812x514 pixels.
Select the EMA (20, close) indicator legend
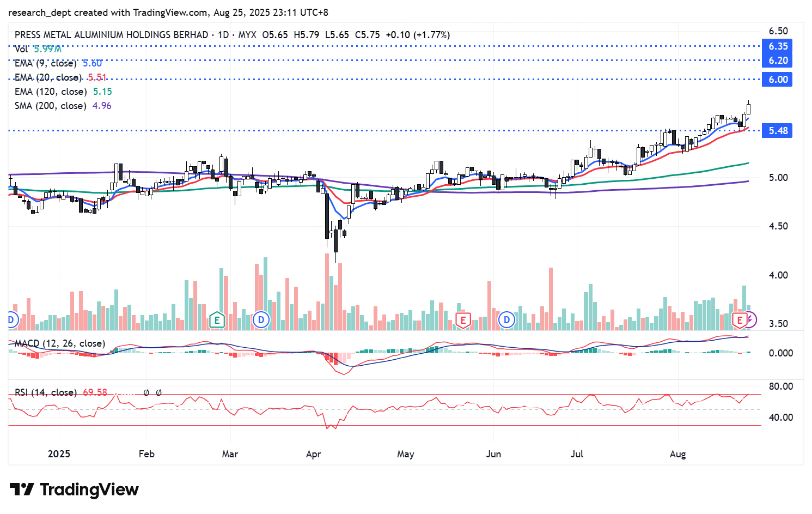coord(60,77)
